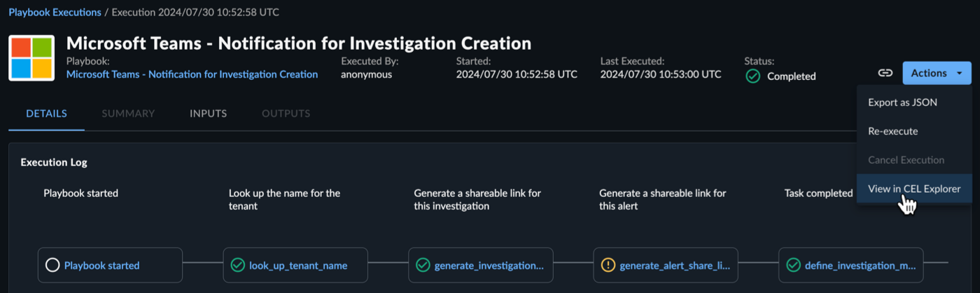Select View in CEL Explorer option
The height and width of the screenshot is (293, 980).
(914, 189)
